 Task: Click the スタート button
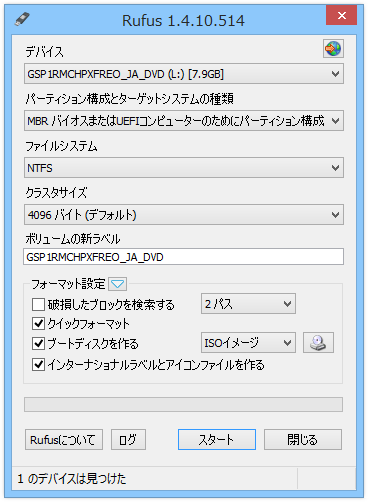click(x=217, y=440)
